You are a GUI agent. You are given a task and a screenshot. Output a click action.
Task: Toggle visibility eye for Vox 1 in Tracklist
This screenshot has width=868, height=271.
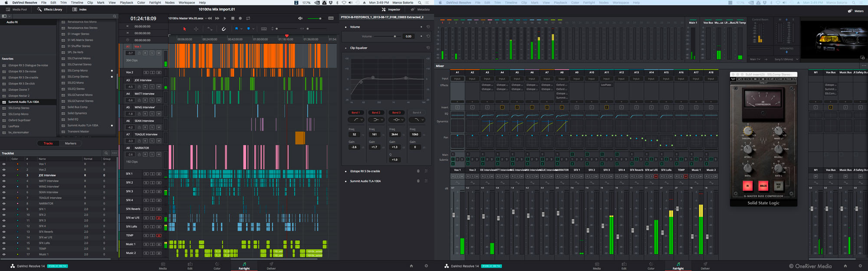(x=4, y=164)
